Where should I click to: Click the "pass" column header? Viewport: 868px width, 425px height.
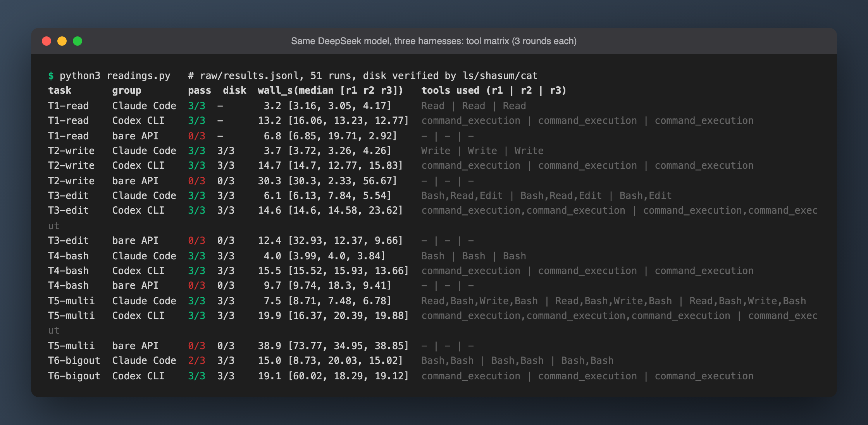click(x=200, y=91)
